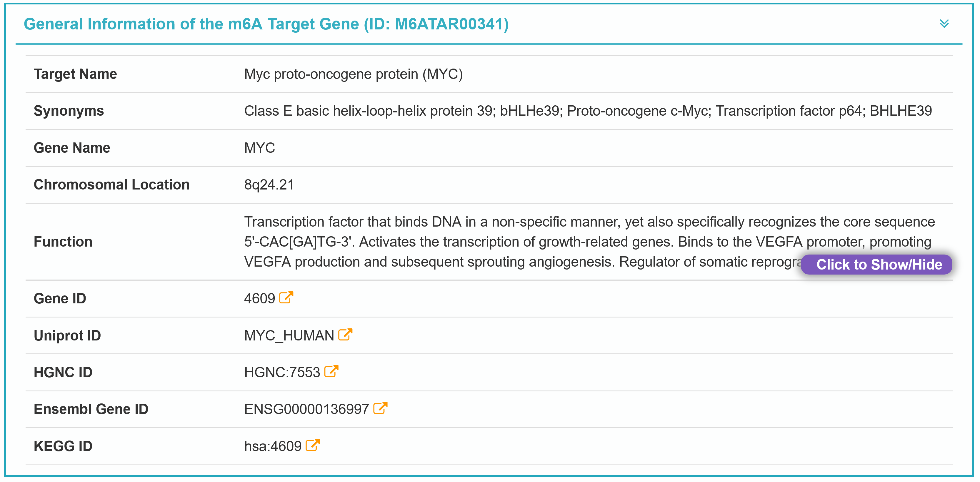Viewport: 980px width, 482px height.
Task: Open external link icon next to hsa:4609
Action: (312, 445)
